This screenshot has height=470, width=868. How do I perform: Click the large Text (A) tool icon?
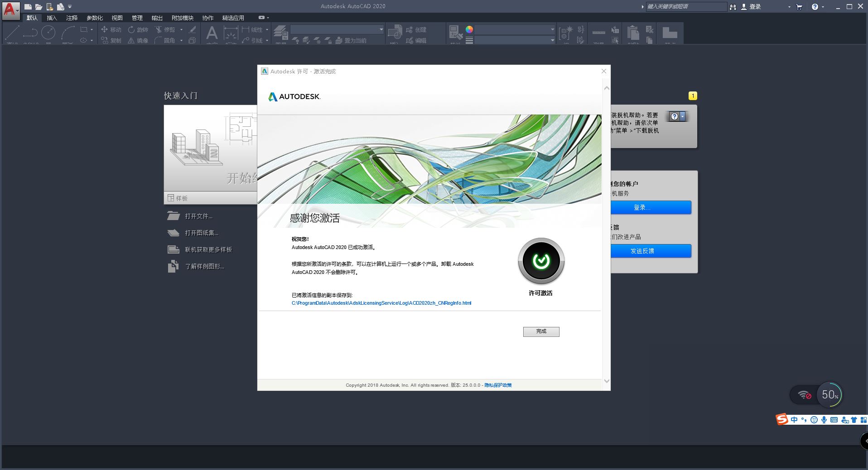point(212,33)
